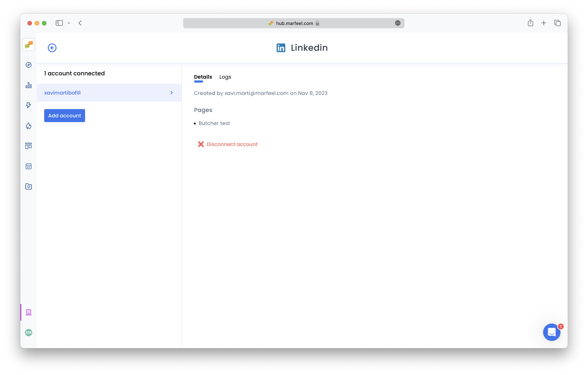Expand the xavimartibofill account row chevron

[x=171, y=93]
